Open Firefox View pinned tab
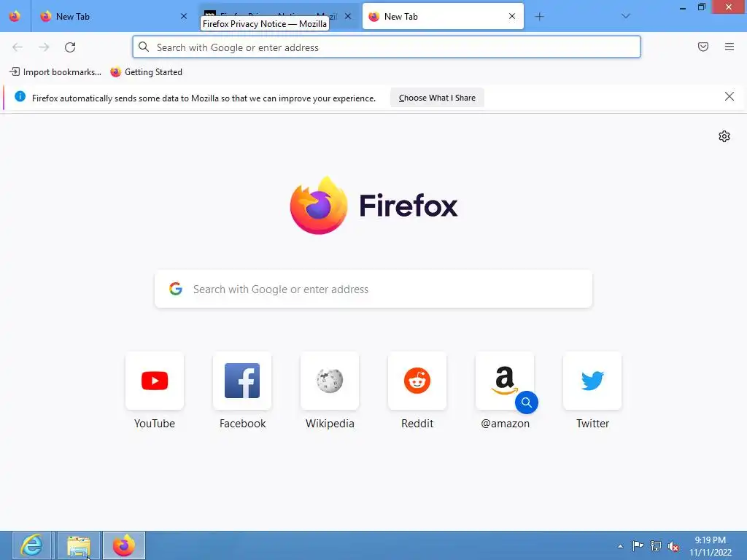Image resolution: width=747 pixels, height=560 pixels. tap(15, 16)
